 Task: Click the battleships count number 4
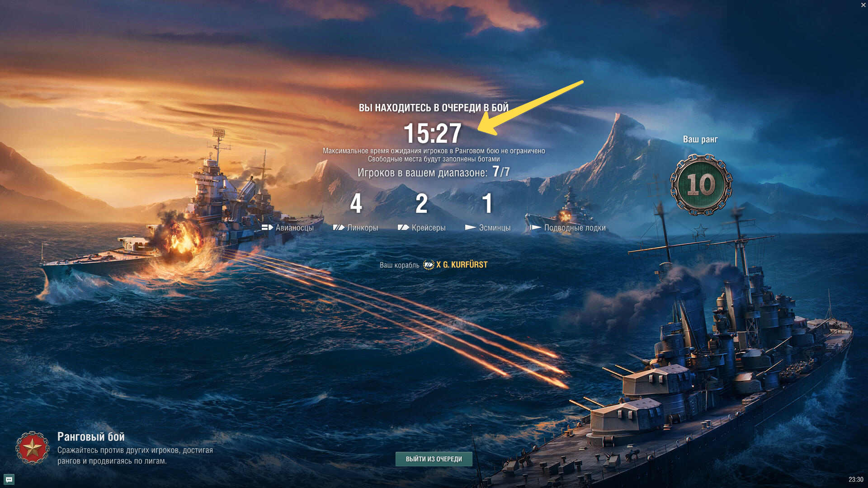[x=356, y=204]
